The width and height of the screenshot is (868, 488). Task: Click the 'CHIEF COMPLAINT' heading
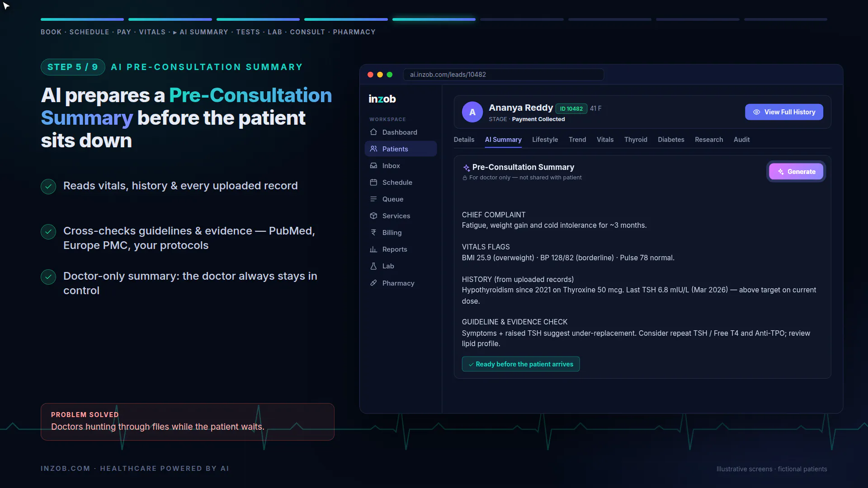(494, 215)
